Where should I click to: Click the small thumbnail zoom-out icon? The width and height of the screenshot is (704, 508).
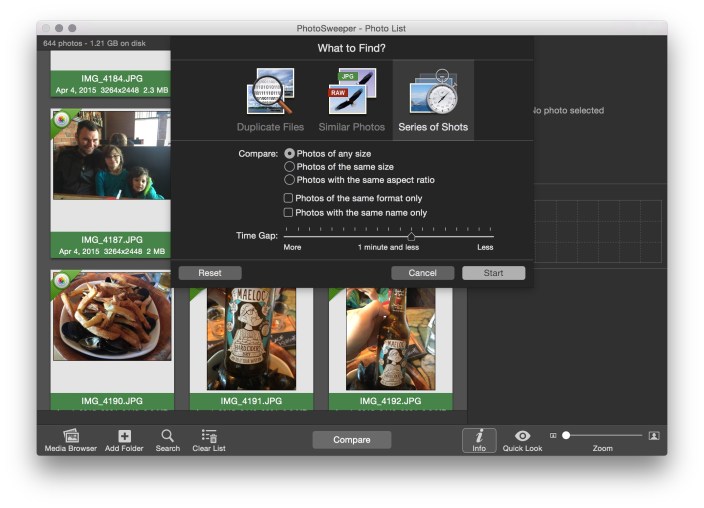click(x=553, y=436)
